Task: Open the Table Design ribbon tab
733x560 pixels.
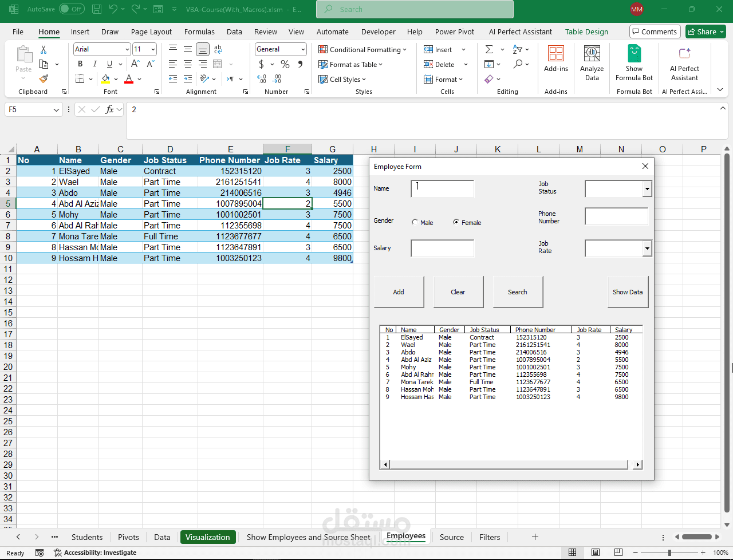Action: coord(586,32)
